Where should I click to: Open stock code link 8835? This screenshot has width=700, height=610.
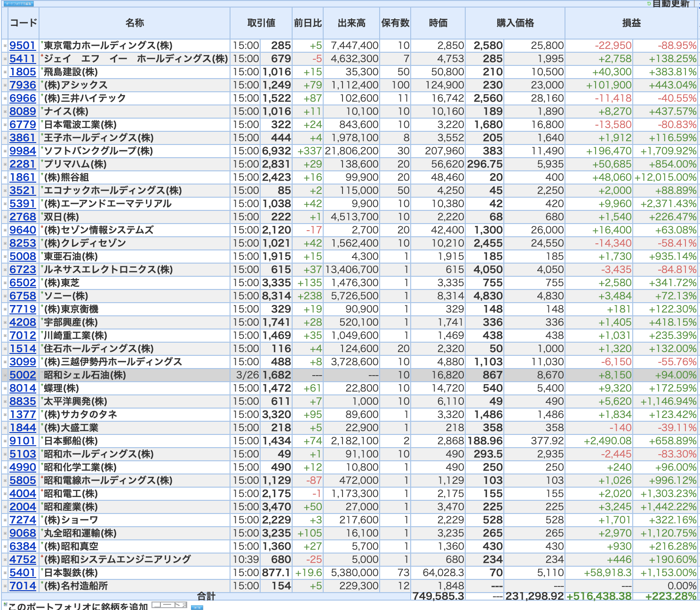click(x=23, y=401)
